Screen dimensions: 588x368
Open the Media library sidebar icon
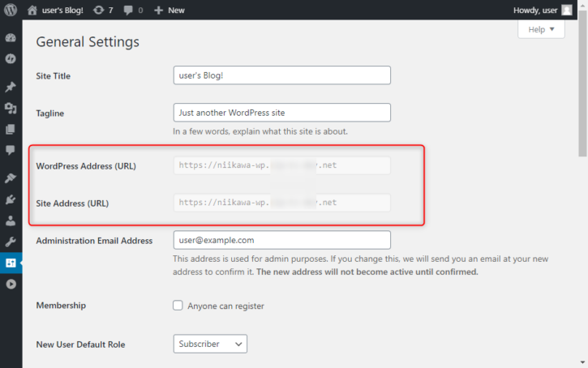[x=11, y=109]
